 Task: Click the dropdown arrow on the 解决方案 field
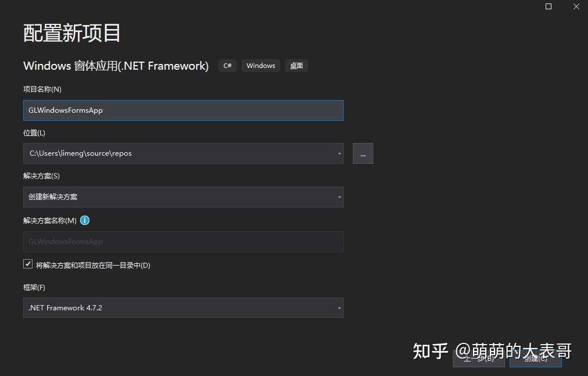tap(339, 197)
